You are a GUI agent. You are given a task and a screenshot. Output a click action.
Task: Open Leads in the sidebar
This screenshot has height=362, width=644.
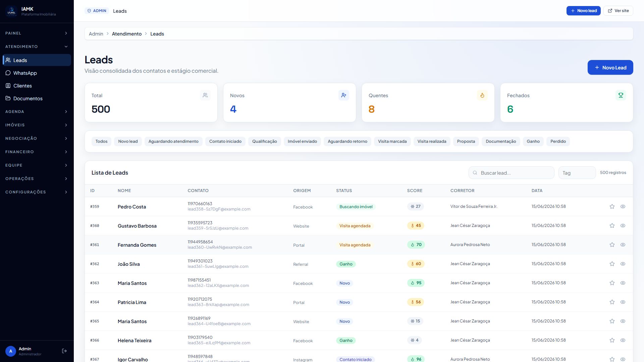click(37, 60)
